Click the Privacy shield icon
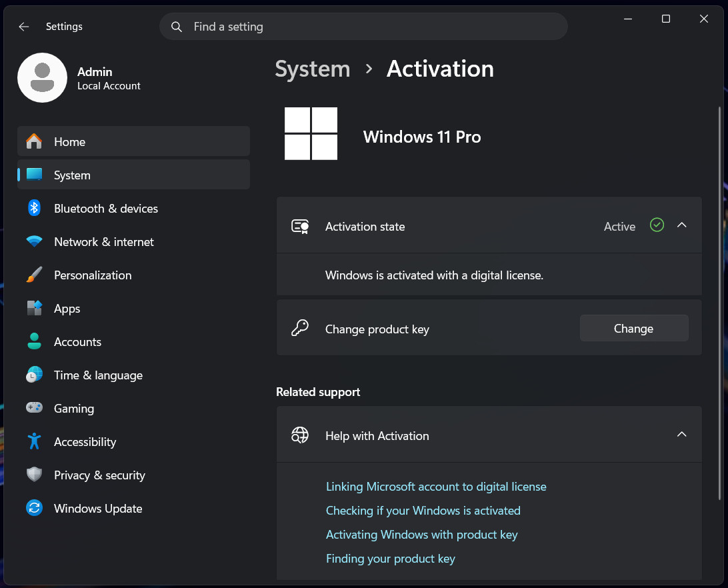 (x=34, y=474)
